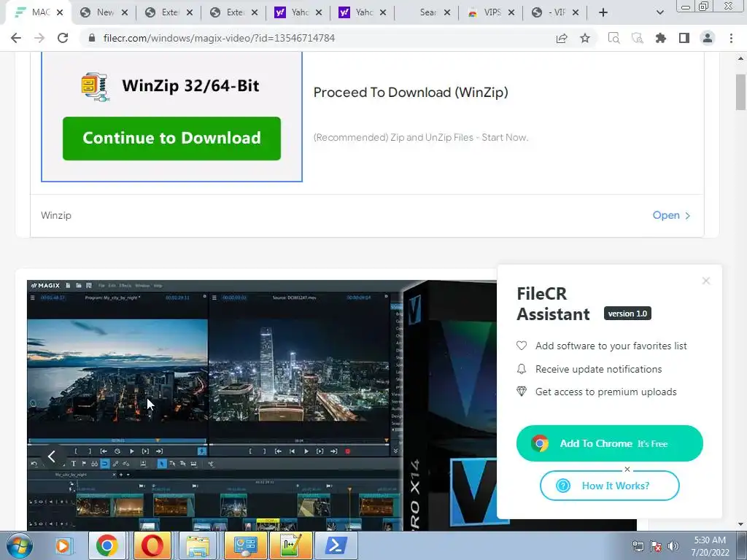Open the media player taskbar icon
Image resolution: width=747 pixels, height=560 pixels.
[63, 545]
